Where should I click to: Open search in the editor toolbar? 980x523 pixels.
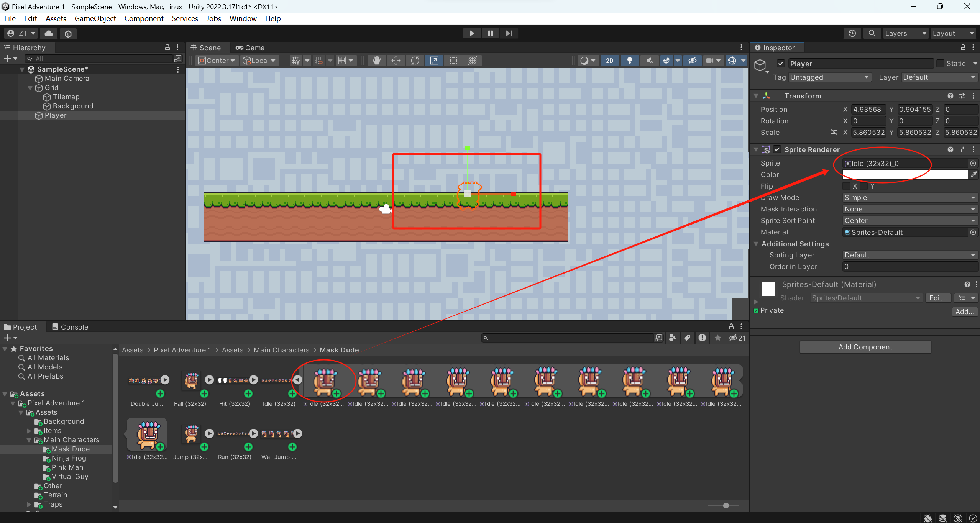click(x=872, y=33)
